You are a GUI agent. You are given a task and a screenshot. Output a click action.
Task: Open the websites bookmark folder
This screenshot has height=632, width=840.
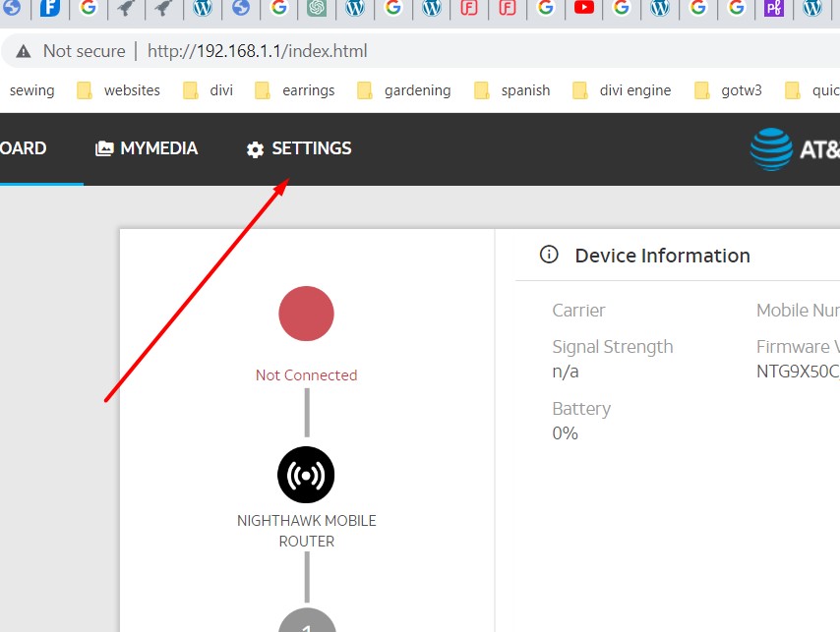click(x=118, y=90)
